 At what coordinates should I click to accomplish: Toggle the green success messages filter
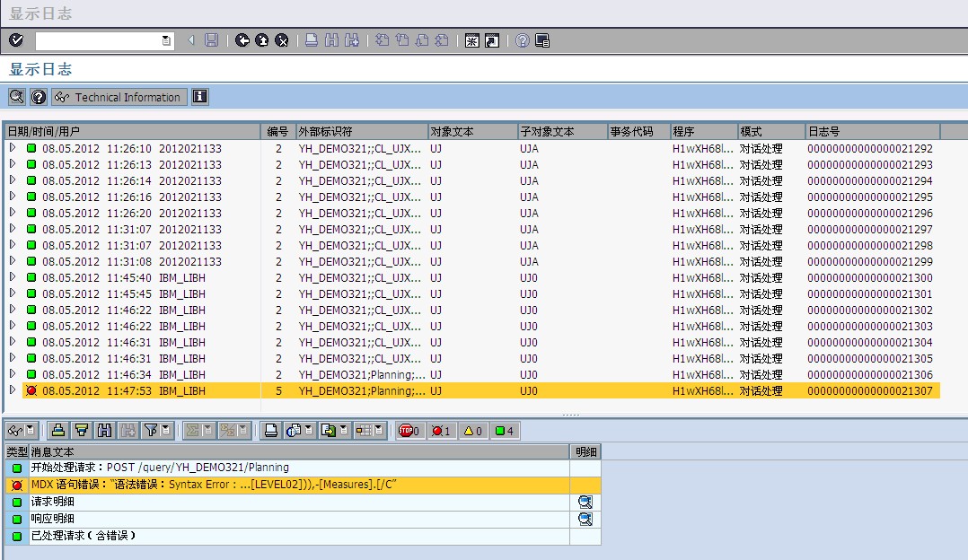tap(505, 431)
